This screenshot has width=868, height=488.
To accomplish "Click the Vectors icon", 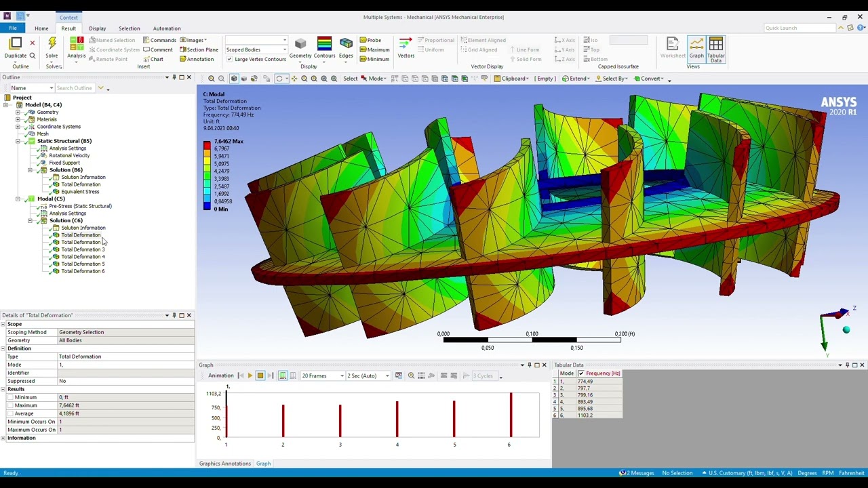I will (x=406, y=44).
